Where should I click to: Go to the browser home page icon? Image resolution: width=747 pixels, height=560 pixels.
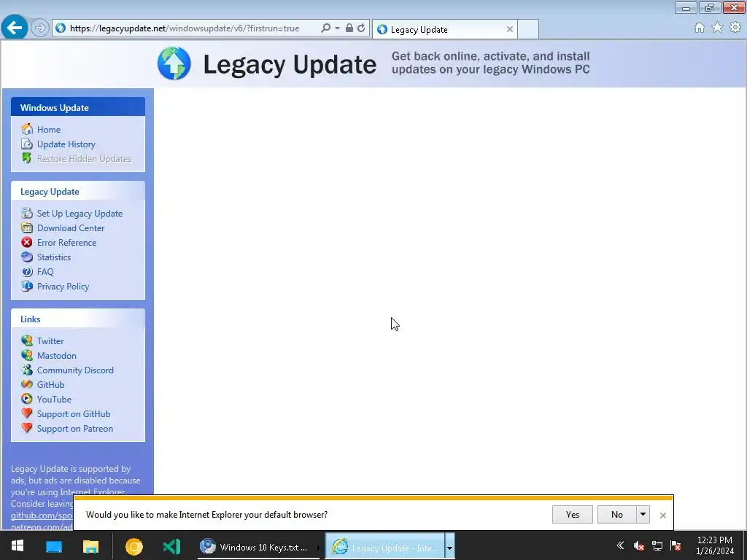tap(700, 28)
